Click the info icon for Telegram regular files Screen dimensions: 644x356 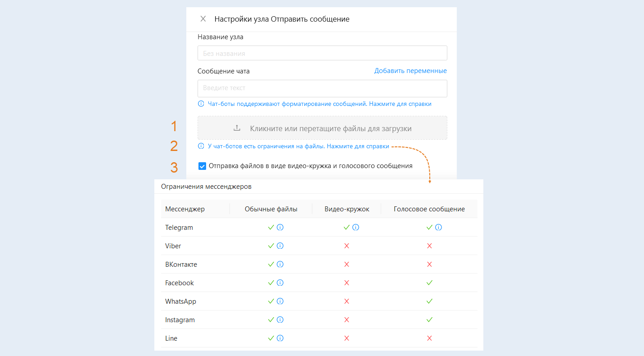(280, 228)
